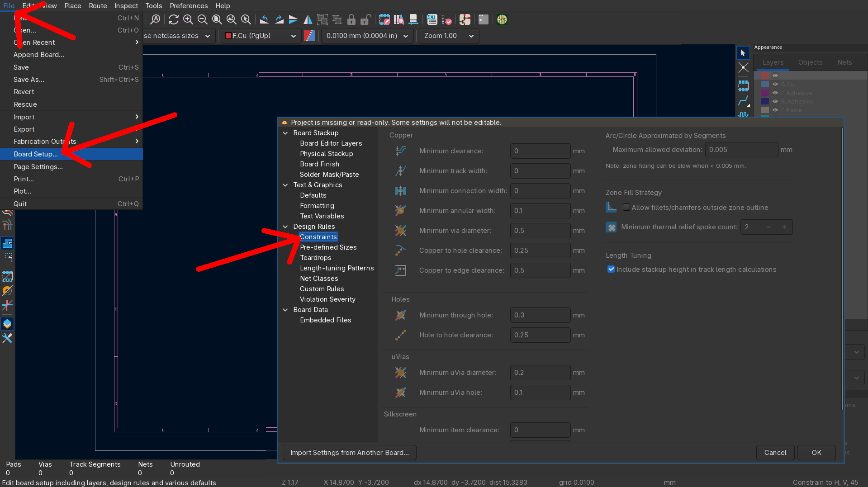This screenshot has height=487, width=868.
Task: Click the Refresh/redraw view toolbar icon
Action: [173, 19]
